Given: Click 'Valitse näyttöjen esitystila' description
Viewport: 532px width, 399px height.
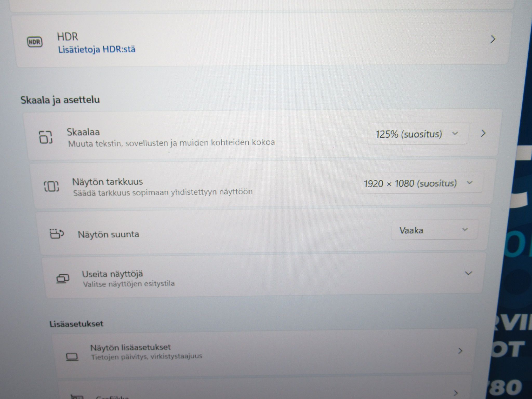Looking at the screenshot, I should click(129, 283).
